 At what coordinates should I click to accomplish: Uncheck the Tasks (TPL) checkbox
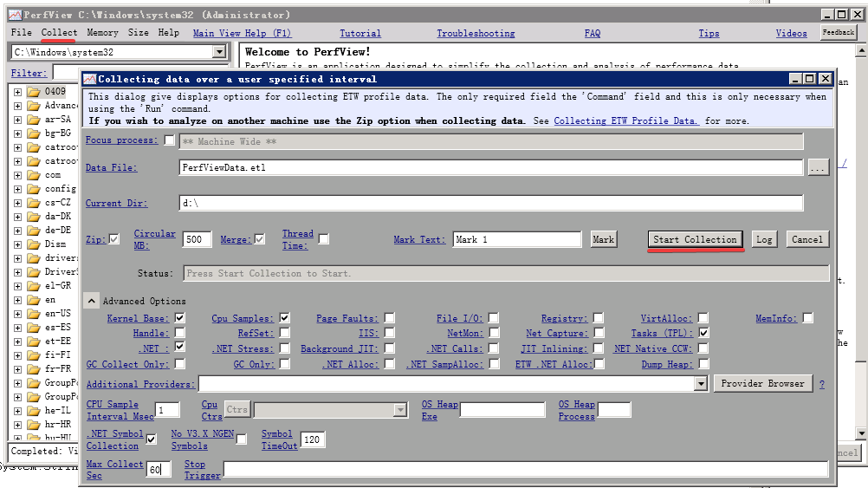(x=703, y=333)
